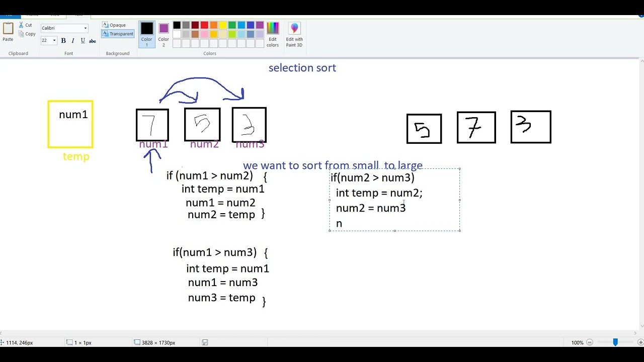Pick the rose pink palette swatch
The width and height of the screenshot is (644, 362).
[x=204, y=34]
